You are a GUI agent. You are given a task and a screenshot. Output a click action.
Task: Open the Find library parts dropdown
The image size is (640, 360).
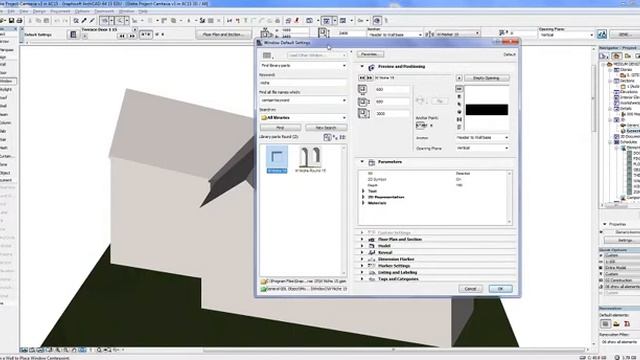point(303,66)
